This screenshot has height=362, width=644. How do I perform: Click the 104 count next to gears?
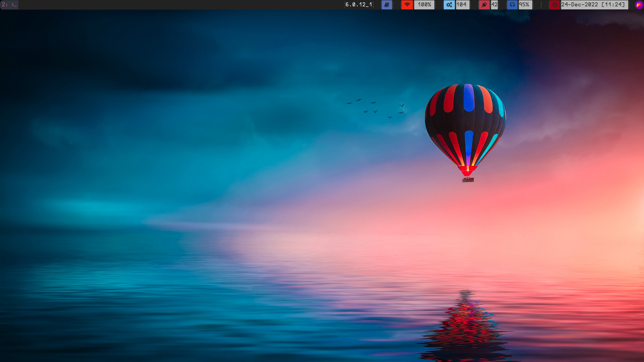point(462,5)
